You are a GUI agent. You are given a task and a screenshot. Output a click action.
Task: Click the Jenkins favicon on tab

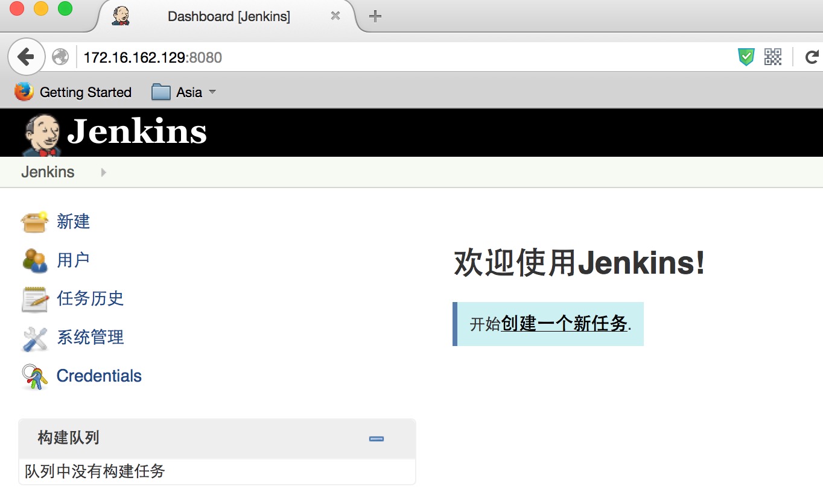tap(121, 16)
